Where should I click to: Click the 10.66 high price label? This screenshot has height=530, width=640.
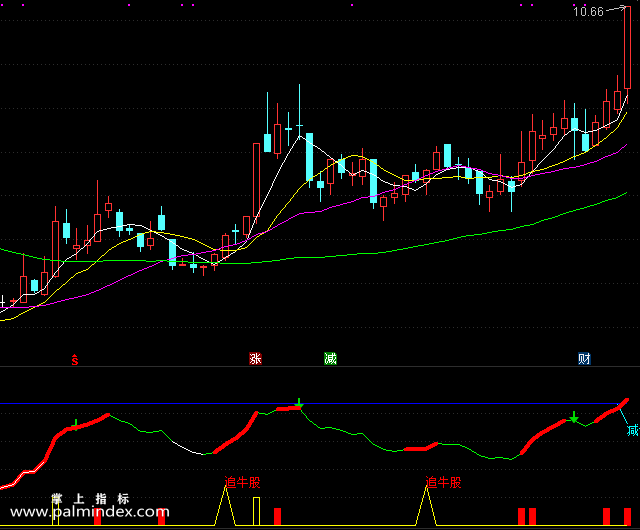coord(588,11)
